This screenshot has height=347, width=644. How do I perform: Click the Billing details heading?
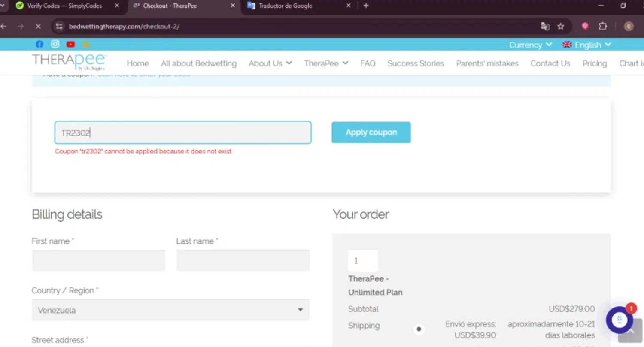point(67,214)
